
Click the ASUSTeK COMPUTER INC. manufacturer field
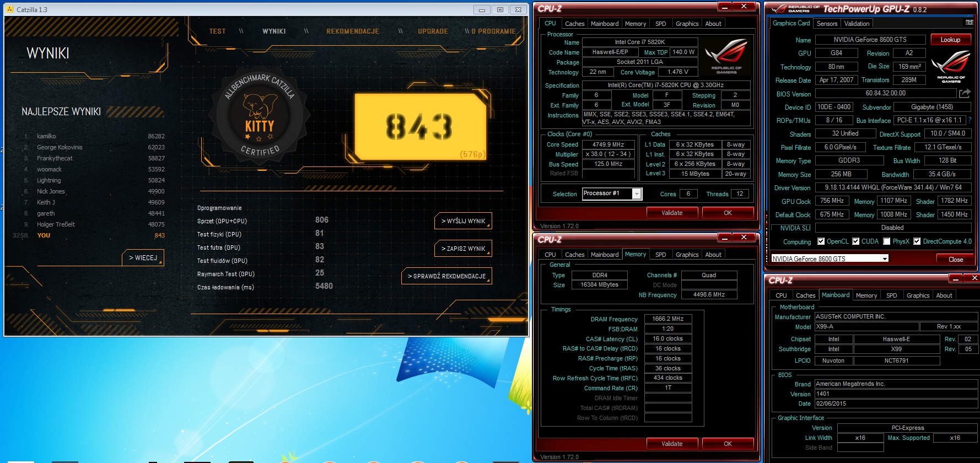click(x=896, y=316)
